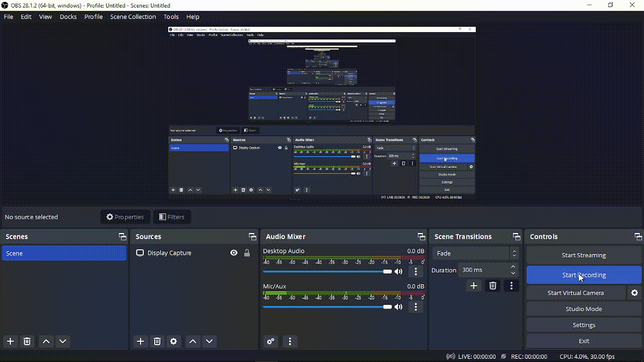Remove selected scene with trash icon

(x=27, y=341)
